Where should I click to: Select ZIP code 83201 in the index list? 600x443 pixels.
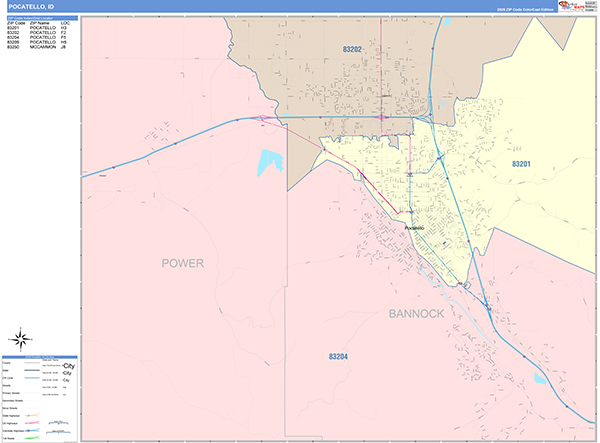[14, 26]
